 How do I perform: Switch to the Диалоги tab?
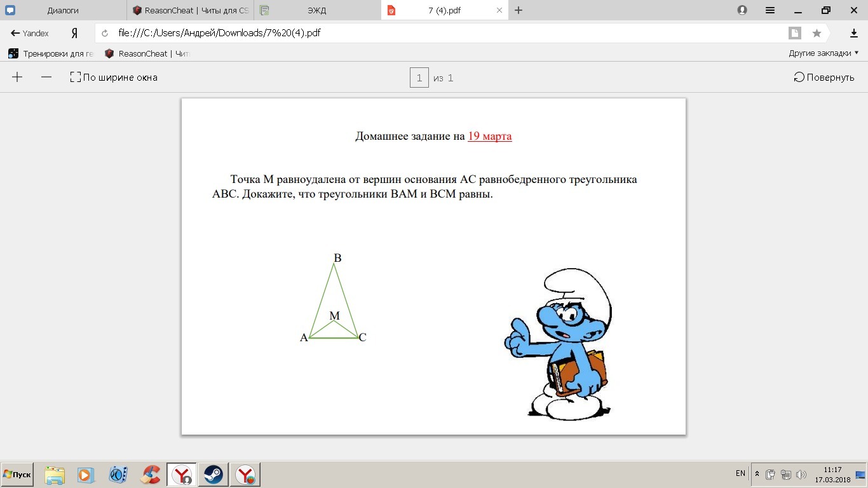pos(63,10)
